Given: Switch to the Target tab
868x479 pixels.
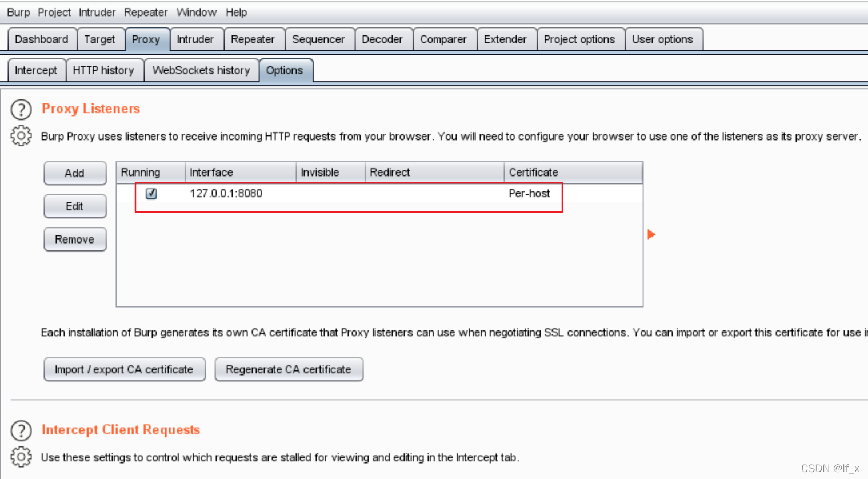Looking at the screenshot, I should pyautogui.click(x=100, y=39).
